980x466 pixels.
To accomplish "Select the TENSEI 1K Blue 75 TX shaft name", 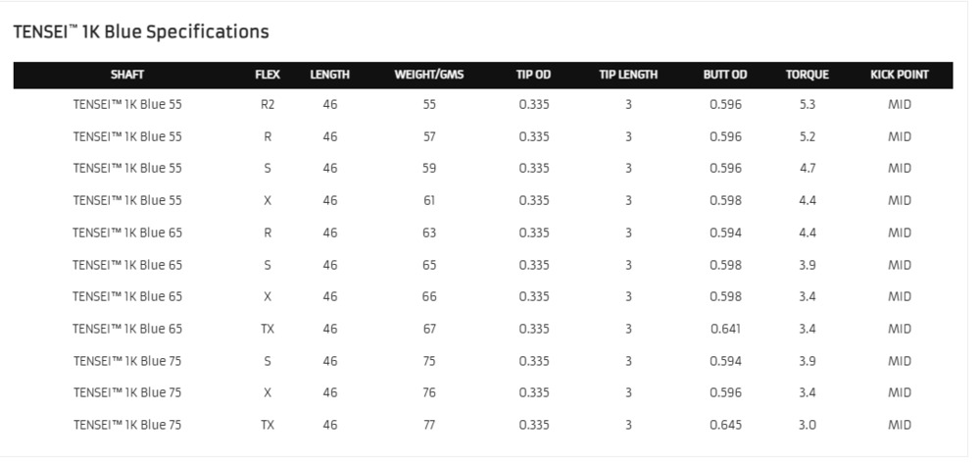I will (x=127, y=426).
